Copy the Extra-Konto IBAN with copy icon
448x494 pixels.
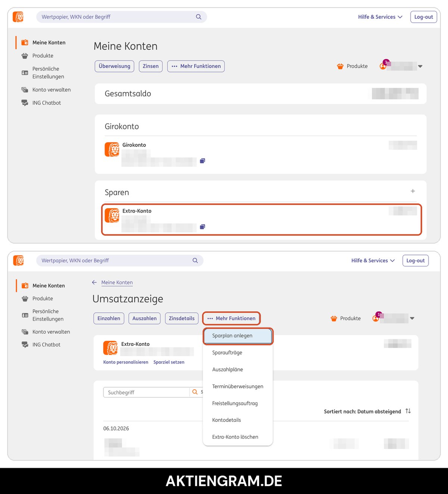(x=202, y=227)
